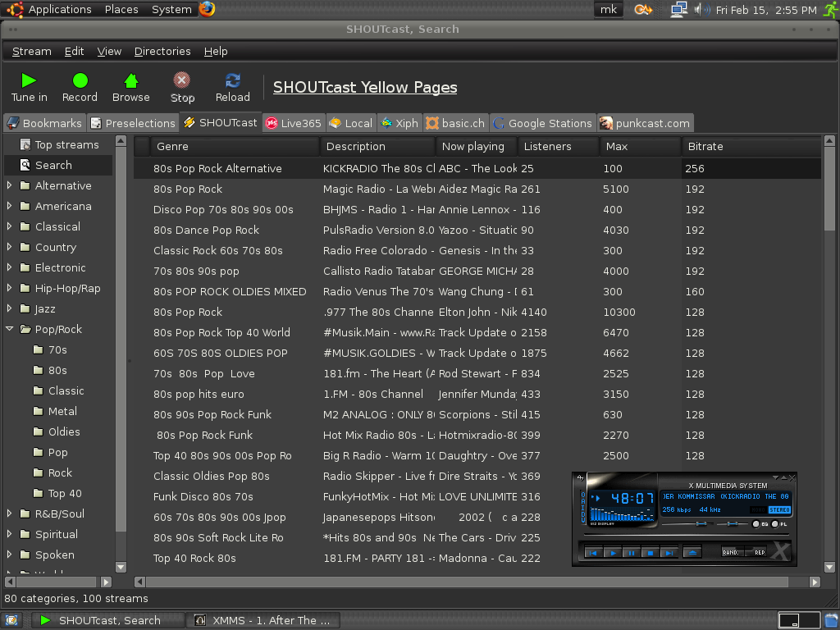Stop the stream via the Stop icon

coord(182,80)
